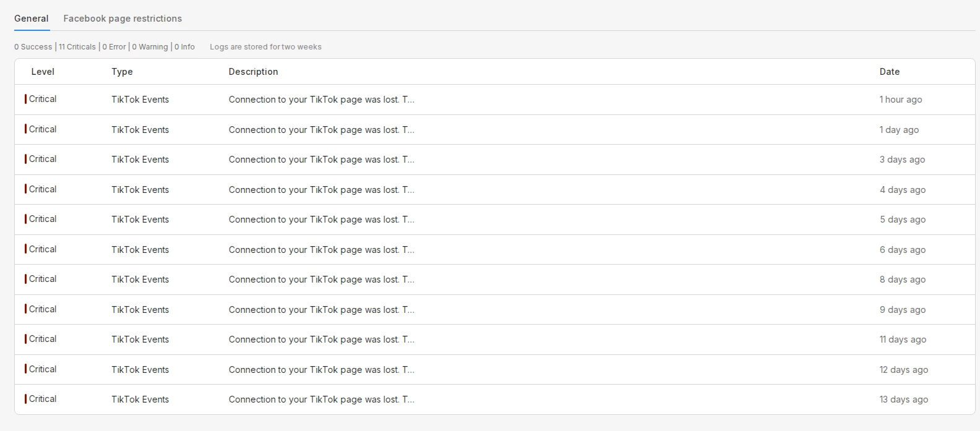Select the log row dated 3 days ago
This screenshot has height=431, width=980.
point(321,160)
